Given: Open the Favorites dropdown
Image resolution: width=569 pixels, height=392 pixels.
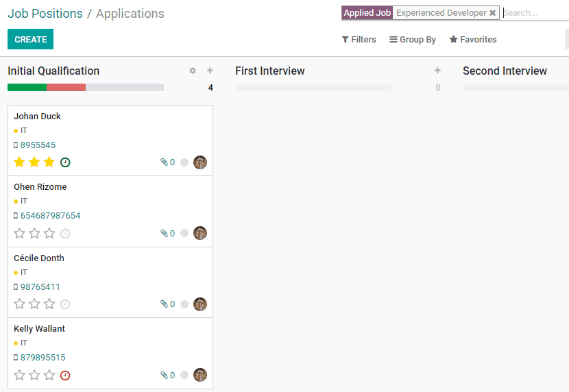Looking at the screenshot, I should tap(473, 40).
